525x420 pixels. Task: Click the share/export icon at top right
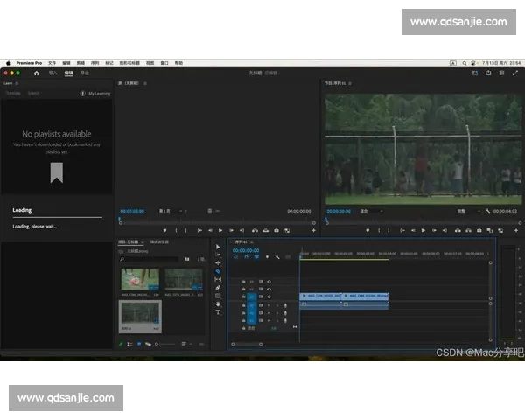[488, 73]
